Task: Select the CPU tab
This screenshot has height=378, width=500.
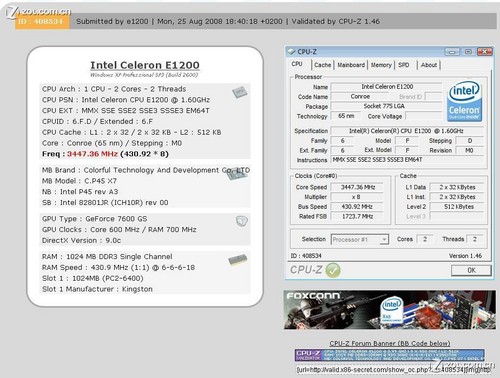Action: point(297,64)
